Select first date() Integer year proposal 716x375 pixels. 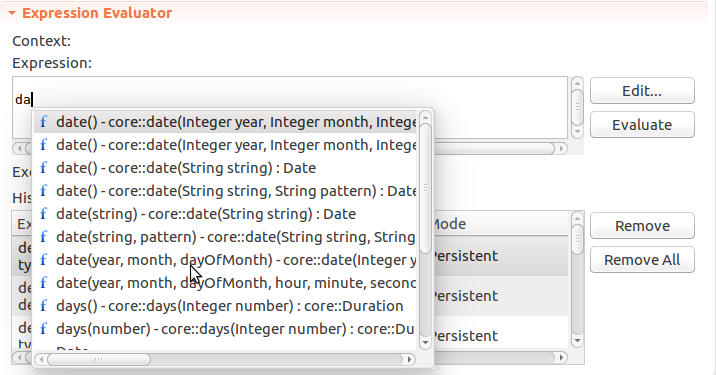click(x=225, y=122)
